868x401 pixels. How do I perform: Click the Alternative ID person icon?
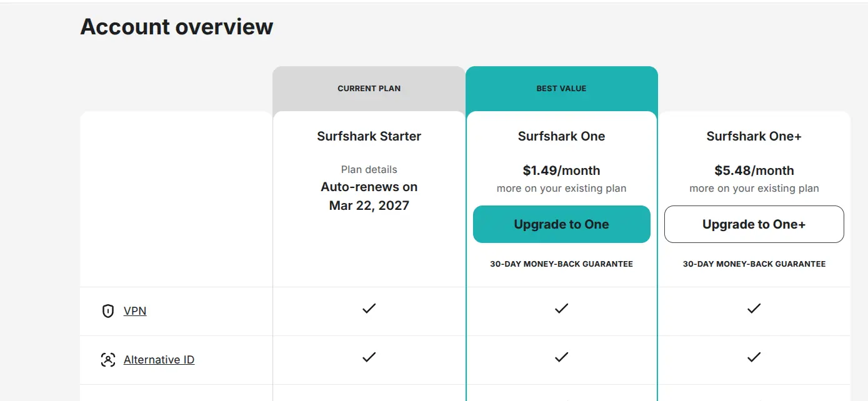(108, 360)
